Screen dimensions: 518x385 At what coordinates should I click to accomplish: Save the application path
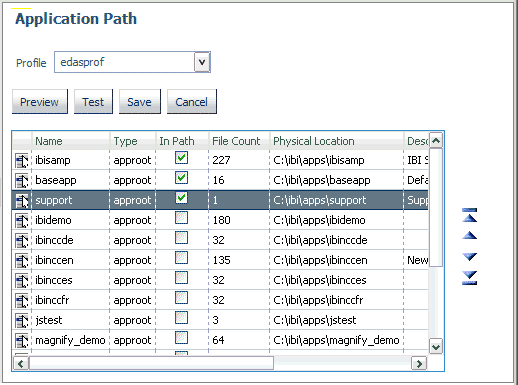[140, 102]
